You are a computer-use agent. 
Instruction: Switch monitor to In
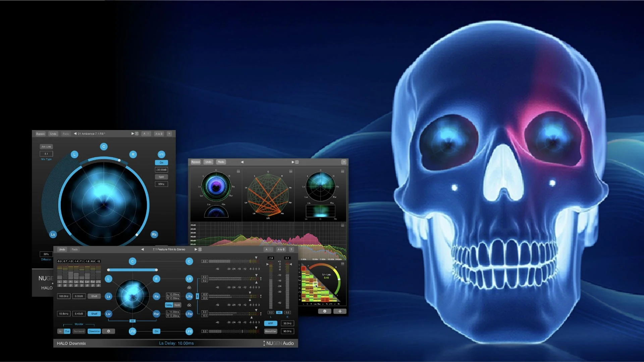pyautogui.click(x=60, y=331)
